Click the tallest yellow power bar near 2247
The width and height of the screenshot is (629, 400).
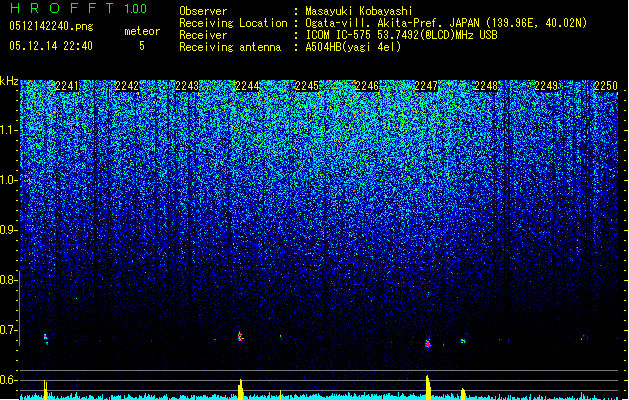click(428, 388)
